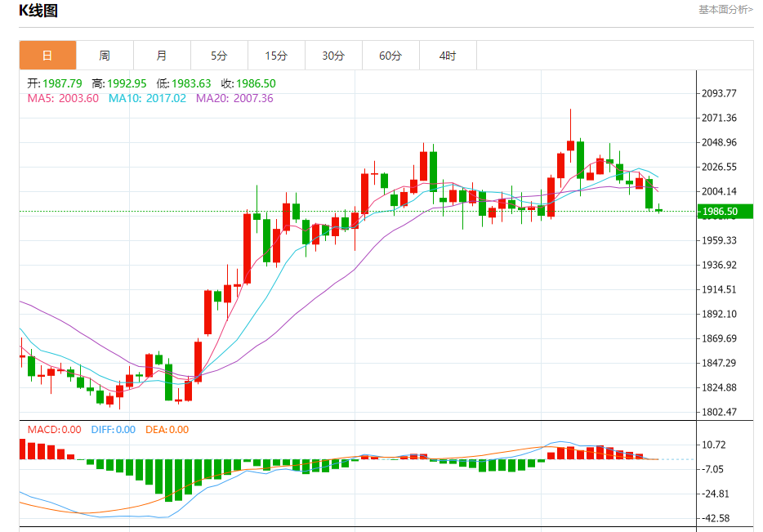
Task: Click the 1869.69 price axis label
Action: 719,338
